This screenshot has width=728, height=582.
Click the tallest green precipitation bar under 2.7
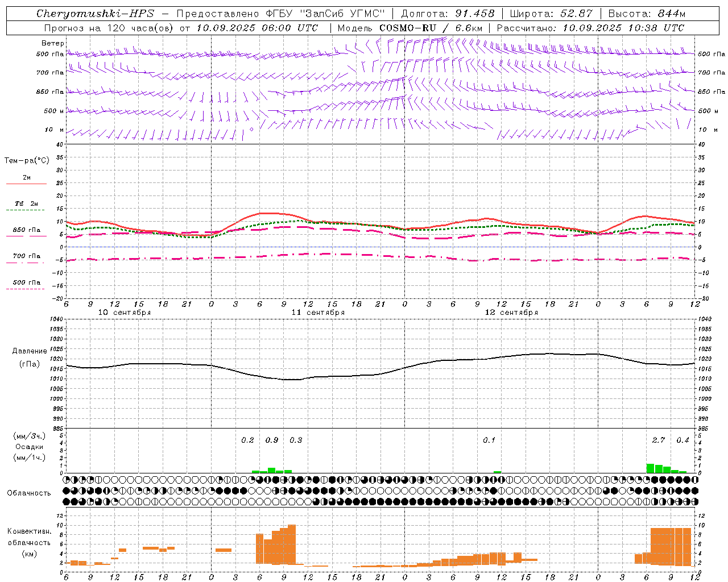(650, 468)
